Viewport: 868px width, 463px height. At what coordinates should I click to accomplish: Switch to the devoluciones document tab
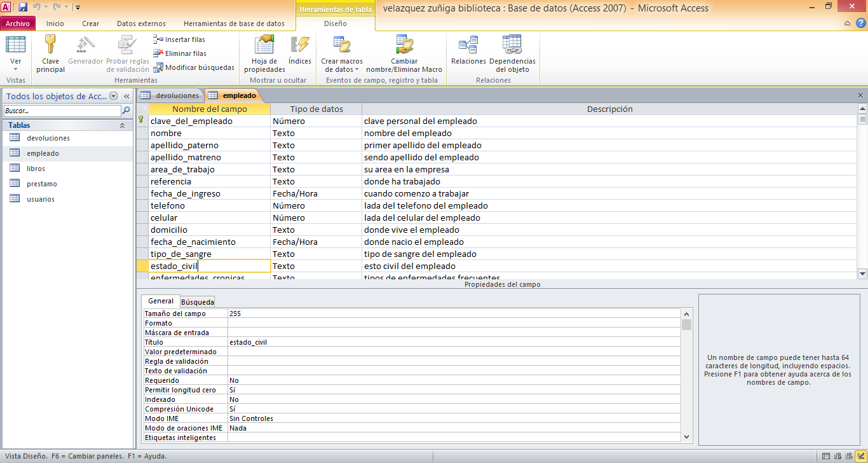click(x=170, y=95)
